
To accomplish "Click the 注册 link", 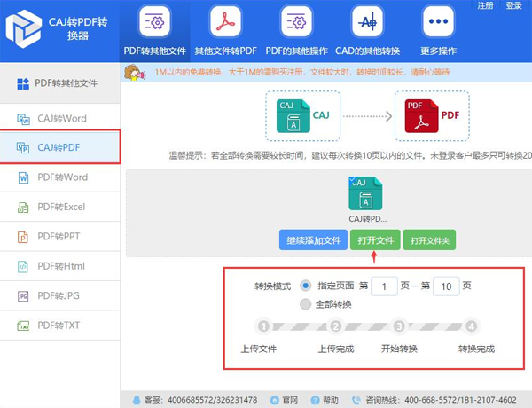I will [485, 5].
